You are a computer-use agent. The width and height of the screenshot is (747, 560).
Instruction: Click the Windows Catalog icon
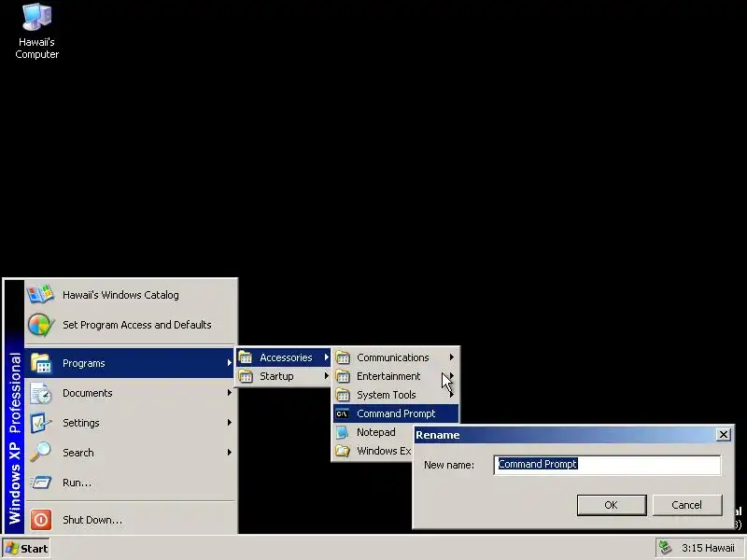click(40, 294)
